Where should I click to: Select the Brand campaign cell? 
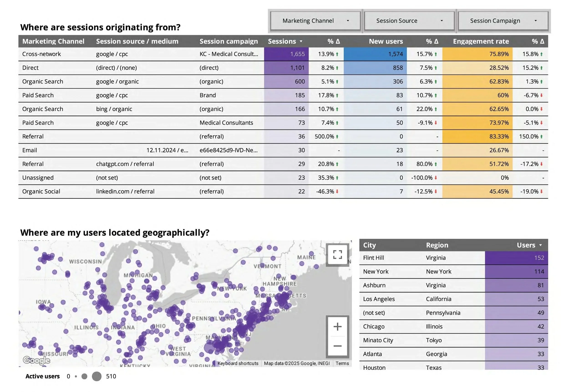208,95
